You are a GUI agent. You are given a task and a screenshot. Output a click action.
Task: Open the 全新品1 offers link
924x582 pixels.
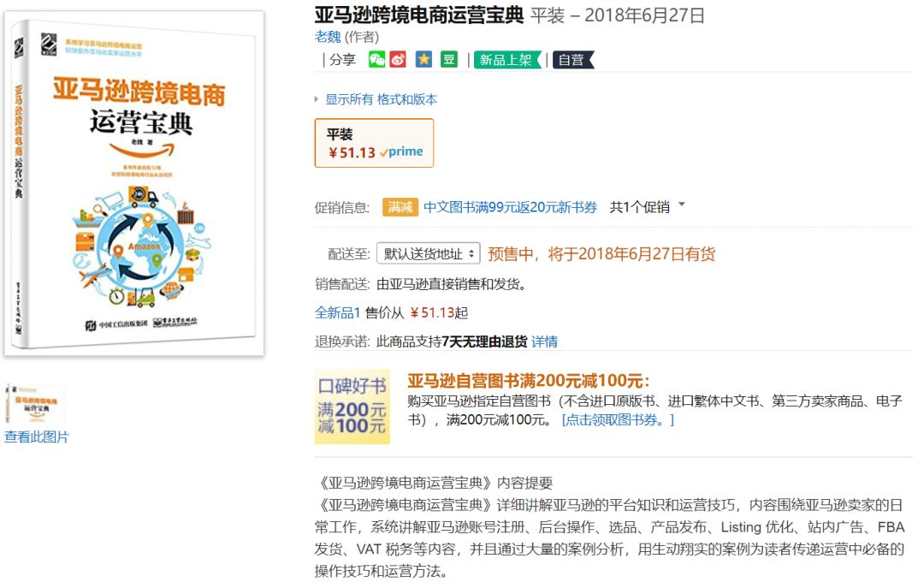click(337, 312)
